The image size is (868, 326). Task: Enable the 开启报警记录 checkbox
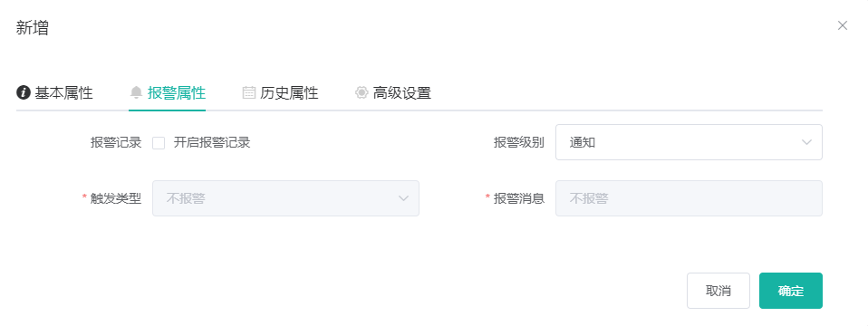pyautogui.click(x=159, y=143)
